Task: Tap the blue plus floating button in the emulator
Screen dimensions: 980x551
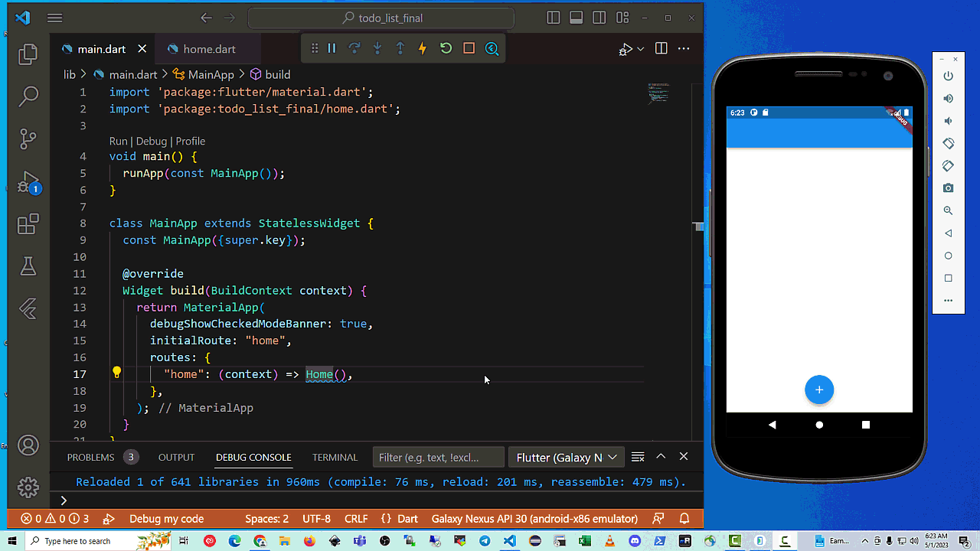Action: (819, 390)
